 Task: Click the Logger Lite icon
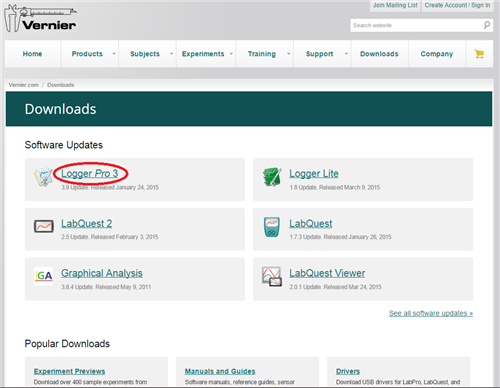tap(272, 177)
